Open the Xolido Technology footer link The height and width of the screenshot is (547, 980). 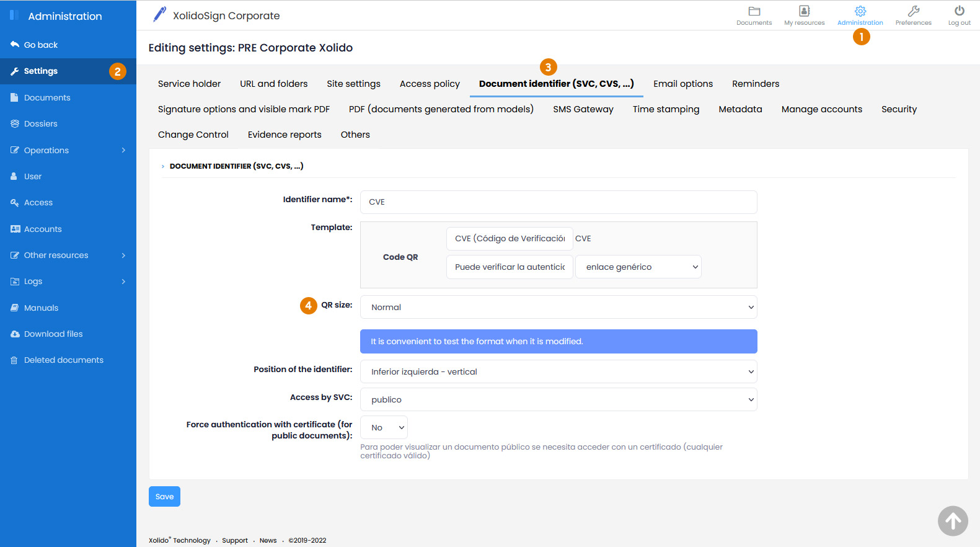(x=180, y=540)
